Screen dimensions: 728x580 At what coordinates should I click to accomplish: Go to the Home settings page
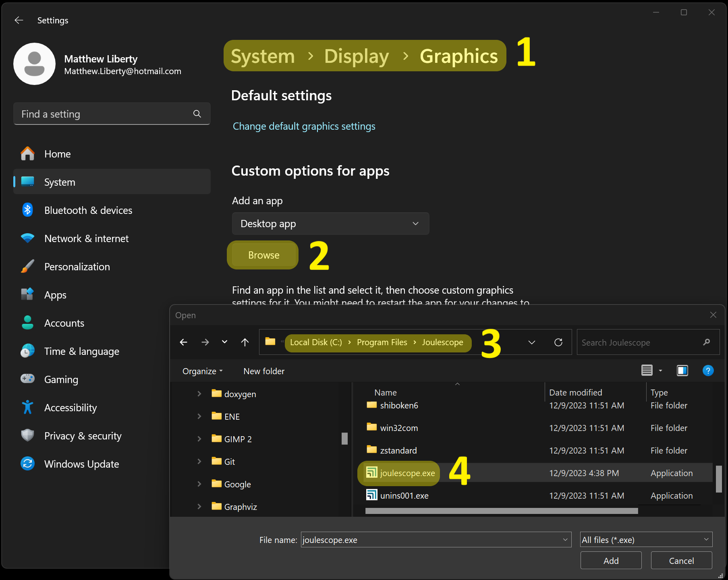(x=112, y=154)
